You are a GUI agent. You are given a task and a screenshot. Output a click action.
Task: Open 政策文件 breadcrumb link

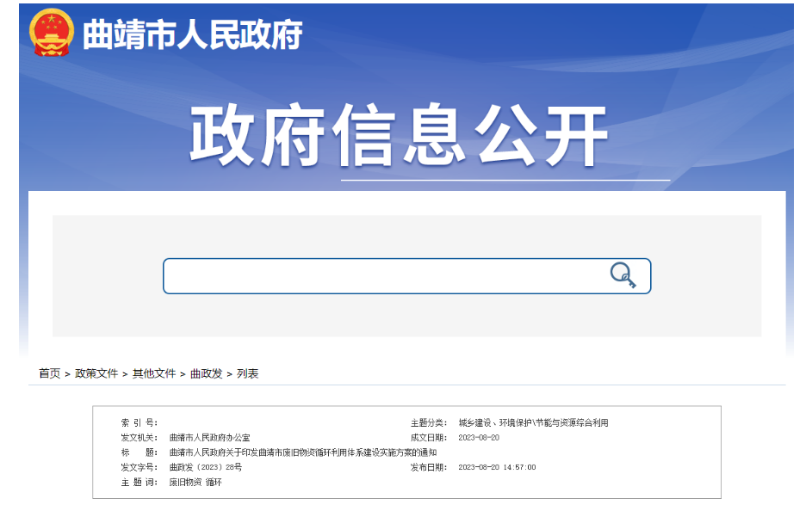click(x=96, y=373)
